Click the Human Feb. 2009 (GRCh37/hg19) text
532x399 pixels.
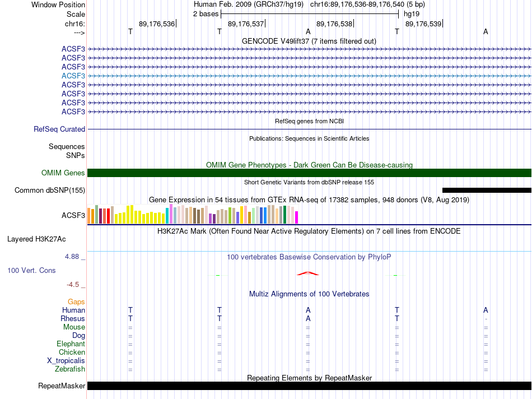pos(248,4)
